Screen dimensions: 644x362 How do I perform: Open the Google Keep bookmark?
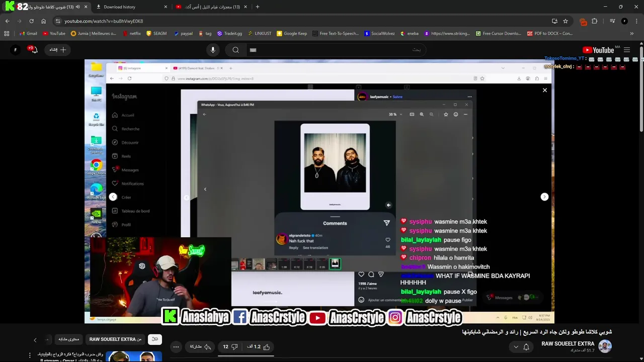point(291,34)
